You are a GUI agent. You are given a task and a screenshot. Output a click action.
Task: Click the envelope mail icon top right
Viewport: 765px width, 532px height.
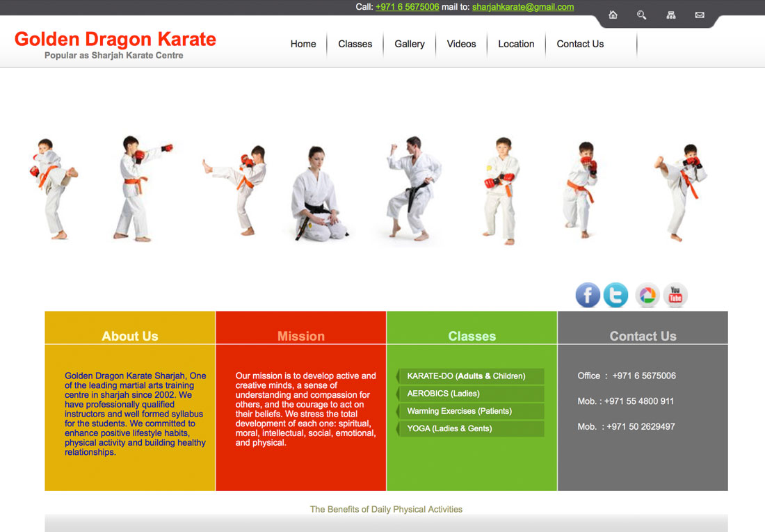pyautogui.click(x=700, y=15)
